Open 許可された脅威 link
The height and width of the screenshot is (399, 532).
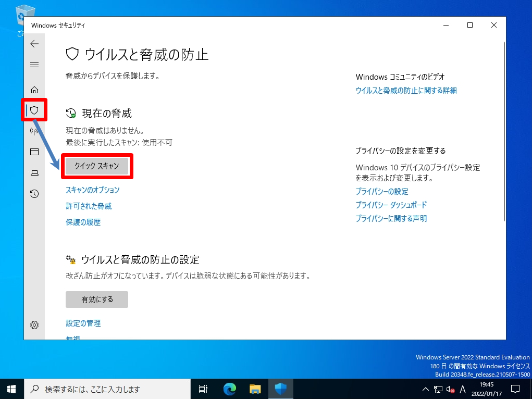coord(89,206)
